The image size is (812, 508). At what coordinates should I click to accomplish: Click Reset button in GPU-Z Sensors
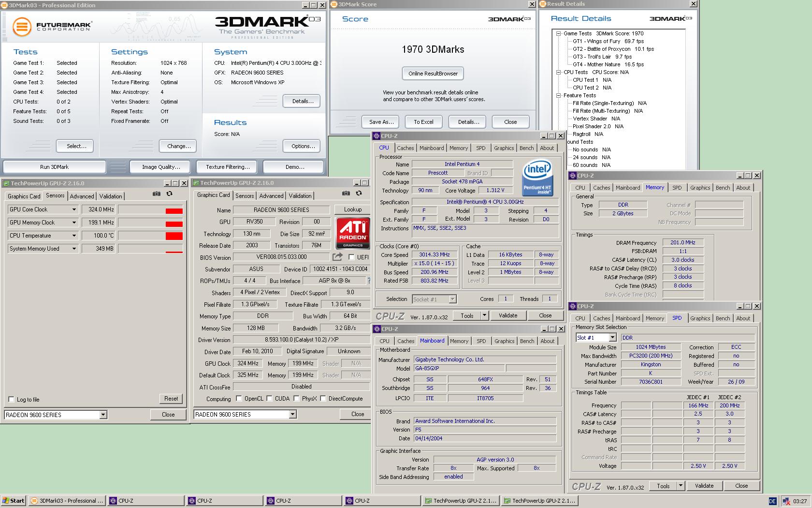coord(171,399)
